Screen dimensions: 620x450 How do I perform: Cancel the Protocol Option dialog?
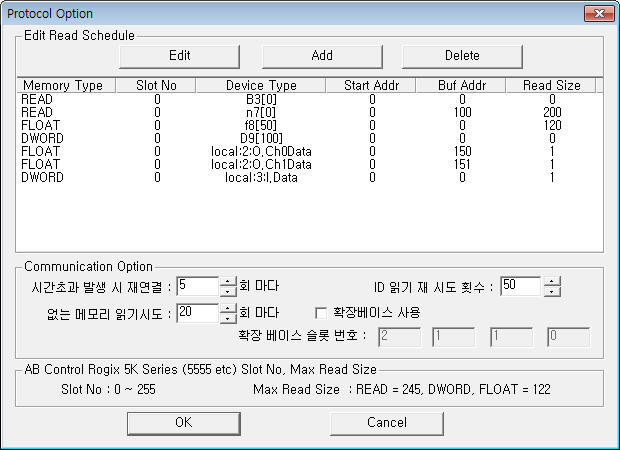pyautogui.click(x=386, y=422)
